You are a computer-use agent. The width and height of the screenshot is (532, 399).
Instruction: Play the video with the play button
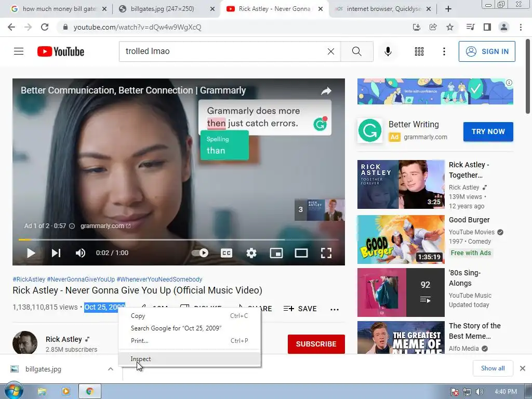pos(31,253)
